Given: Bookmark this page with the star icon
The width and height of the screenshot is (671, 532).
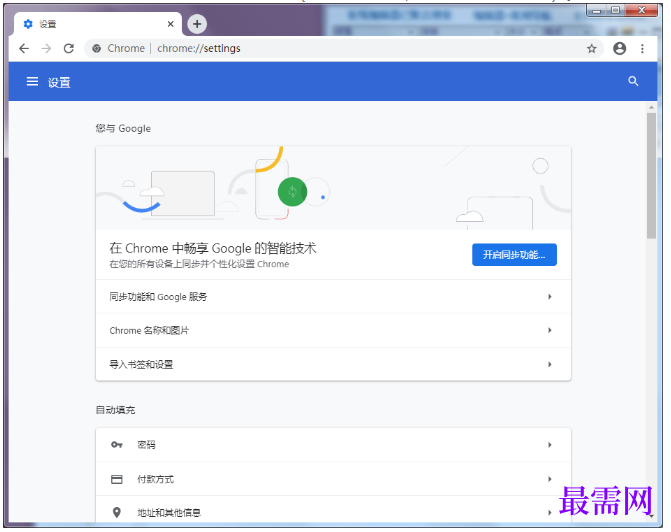Looking at the screenshot, I should 591,49.
